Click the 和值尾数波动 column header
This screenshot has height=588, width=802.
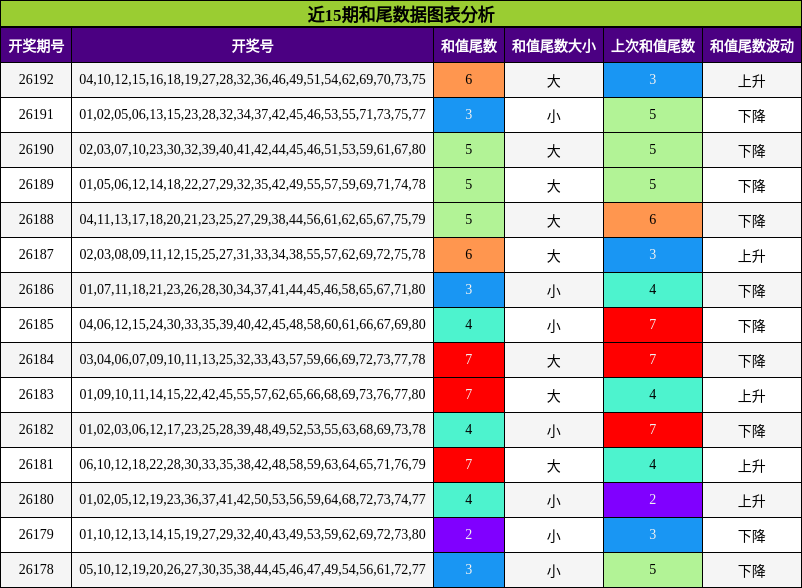coord(752,46)
